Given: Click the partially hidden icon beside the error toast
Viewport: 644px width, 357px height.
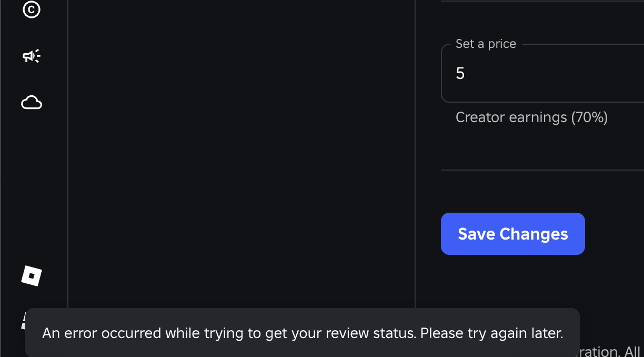Looking at the screenshot, I should (x=23, y=321).
